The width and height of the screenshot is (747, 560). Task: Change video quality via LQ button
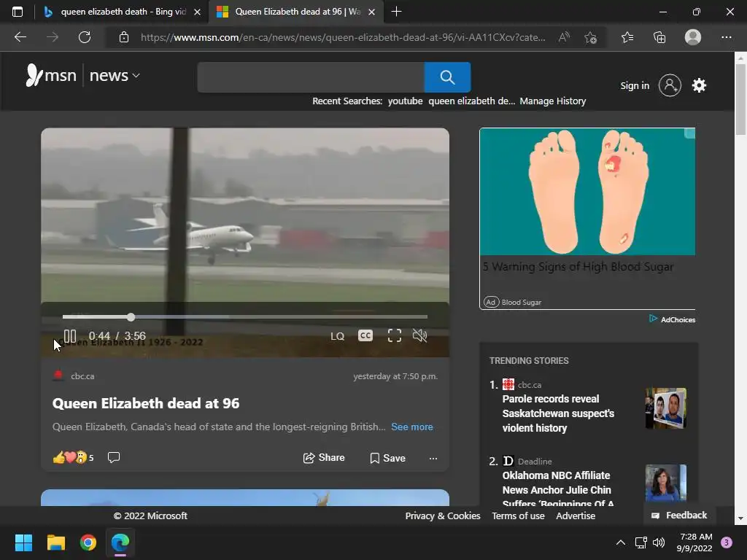(337, 336)
